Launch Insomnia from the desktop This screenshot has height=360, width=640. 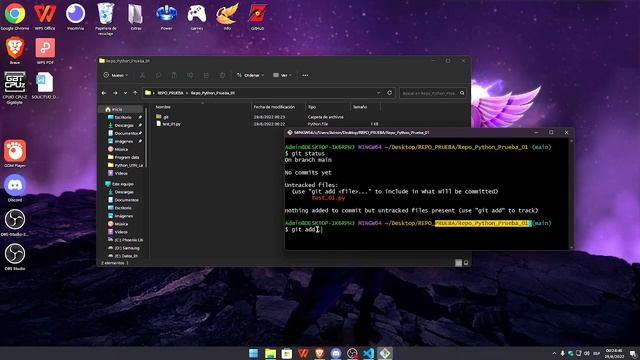[76, 16]
